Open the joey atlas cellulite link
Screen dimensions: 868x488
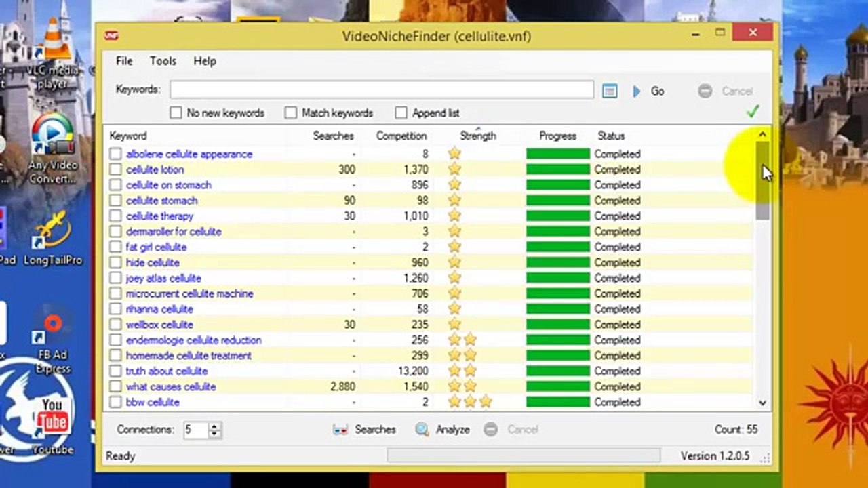(x=163, y=278)
